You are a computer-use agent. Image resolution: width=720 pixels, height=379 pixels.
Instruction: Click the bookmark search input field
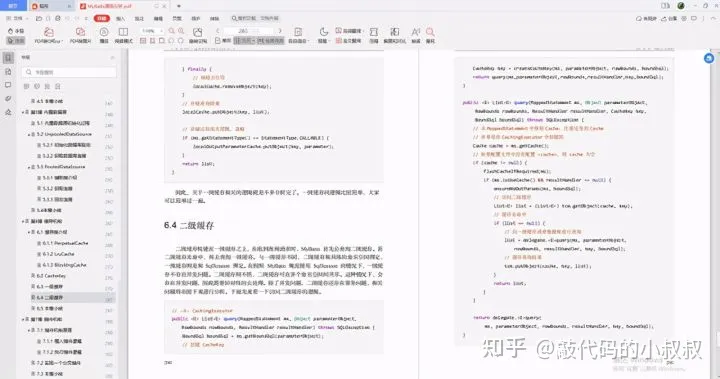click(x=69, y=72)
